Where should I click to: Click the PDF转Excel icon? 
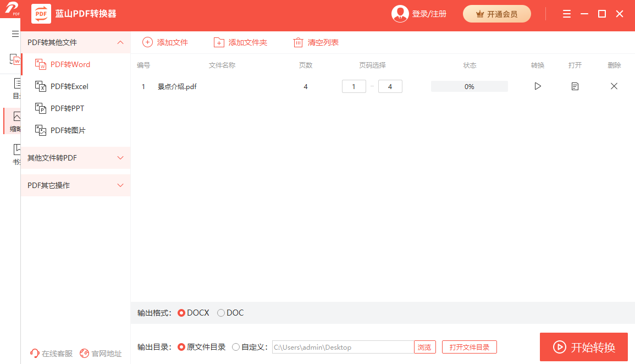pos(41,86)
